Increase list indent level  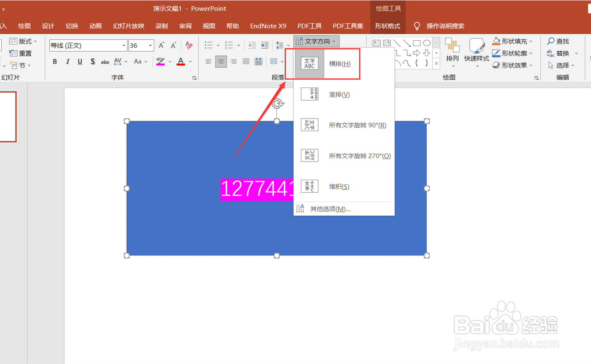(264, 45)
